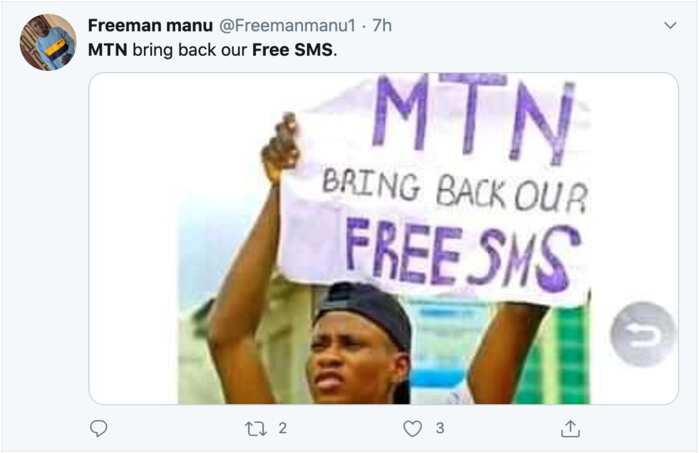
Task: Tap the gray floating back arrow button
Action: 642,334
